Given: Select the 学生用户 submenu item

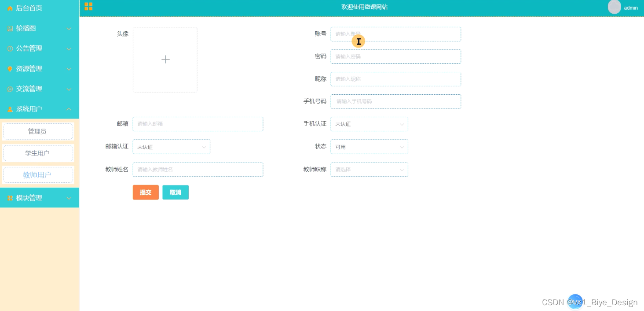Looking at the screenshot, I should (x=38, y=153).
